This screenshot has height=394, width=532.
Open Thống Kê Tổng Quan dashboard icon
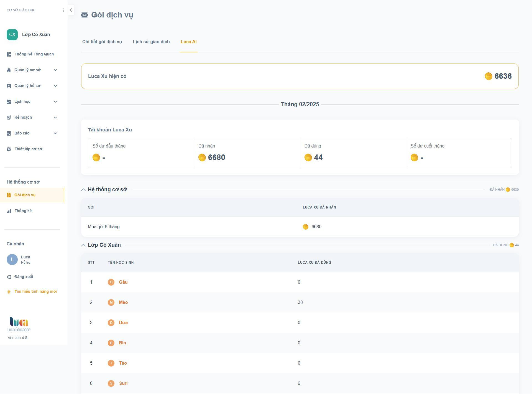(x=9, y=54)
